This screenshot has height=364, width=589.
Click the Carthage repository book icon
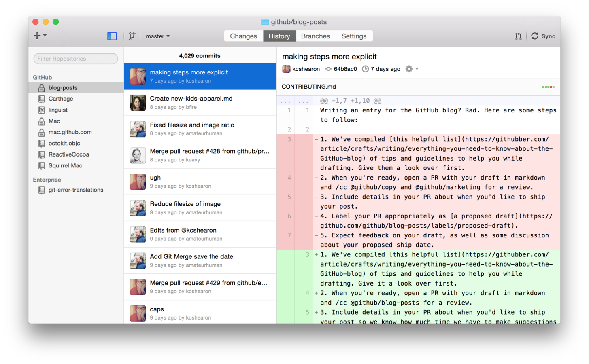point(41,99)
